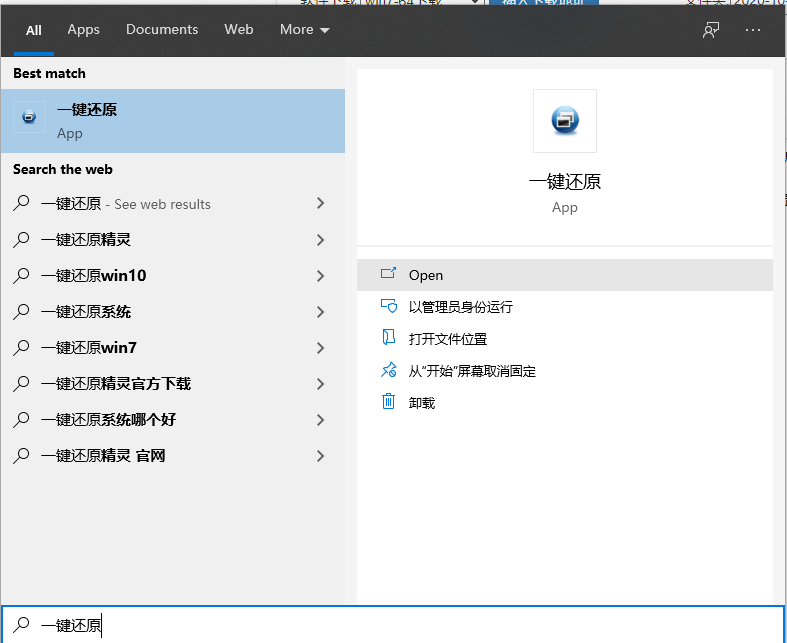Viewport: 787px width, 643px height.
Task: Click the unpin icon beside 从"开始"屏幕取消固定
Action: point(388,371)
